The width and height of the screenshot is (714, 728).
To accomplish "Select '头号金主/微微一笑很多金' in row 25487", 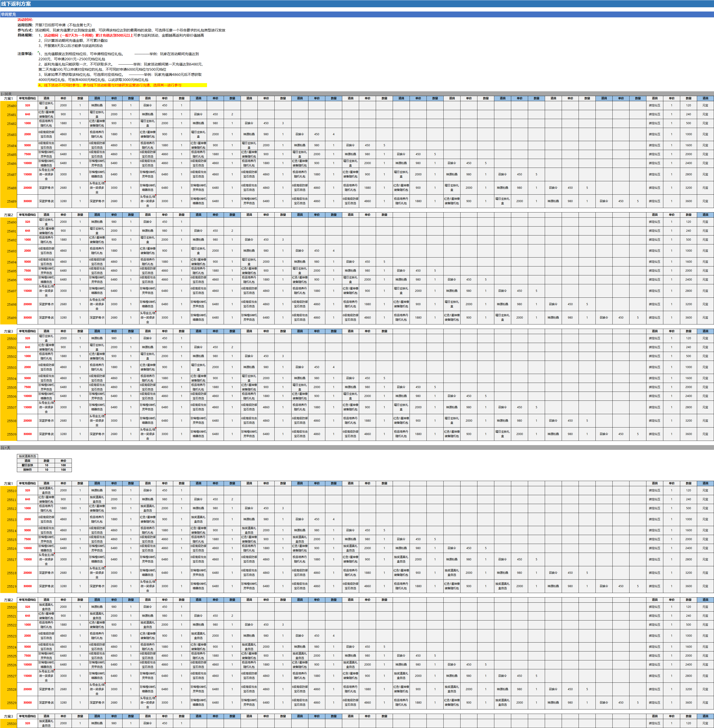I will click(x=46, y=174).
